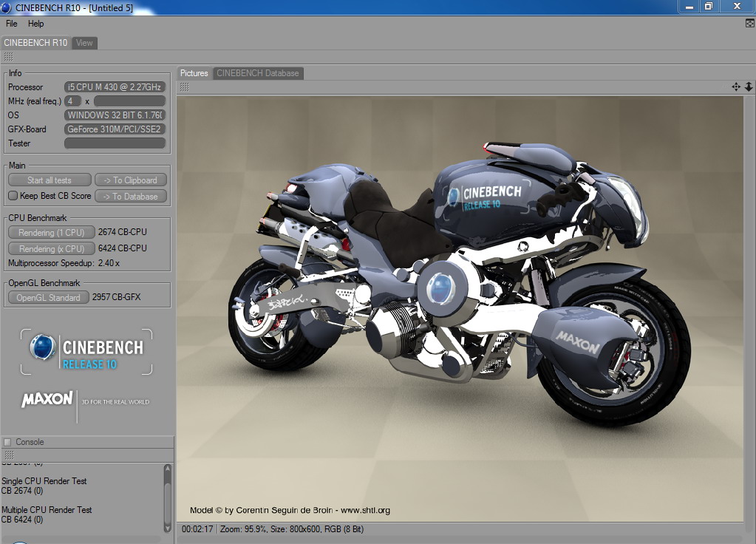Open the Help menu
756x544 pixels.
(x=35, y=24)
